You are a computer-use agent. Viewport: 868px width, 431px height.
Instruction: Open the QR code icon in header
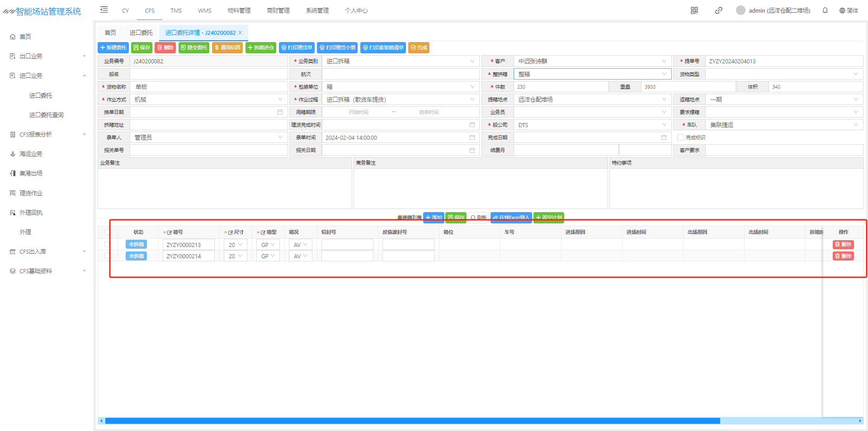pyautogui.click(x=694, y=10)
